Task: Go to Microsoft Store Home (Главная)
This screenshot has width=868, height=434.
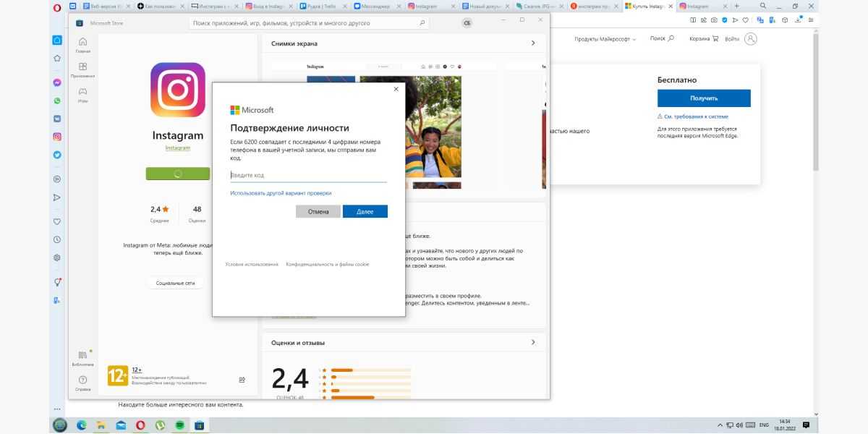Action: pyautogui.click(x=82, y=45)
